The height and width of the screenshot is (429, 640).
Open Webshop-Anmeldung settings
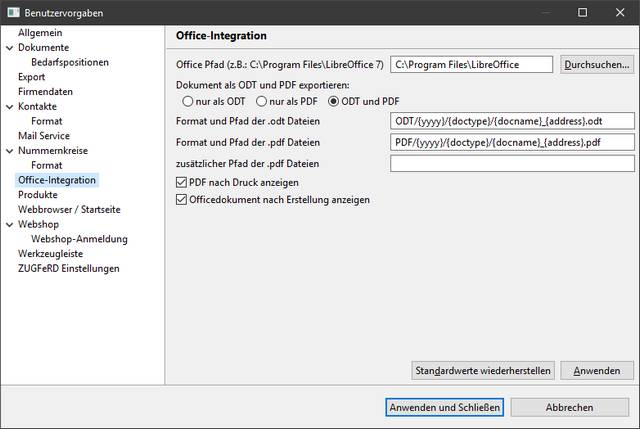click(79, 239)
